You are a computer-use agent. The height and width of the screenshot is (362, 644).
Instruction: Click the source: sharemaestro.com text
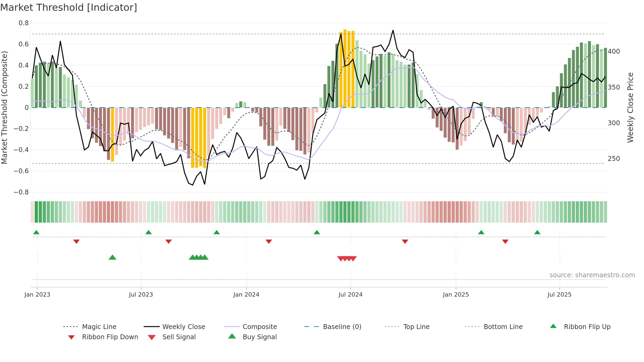592,275
